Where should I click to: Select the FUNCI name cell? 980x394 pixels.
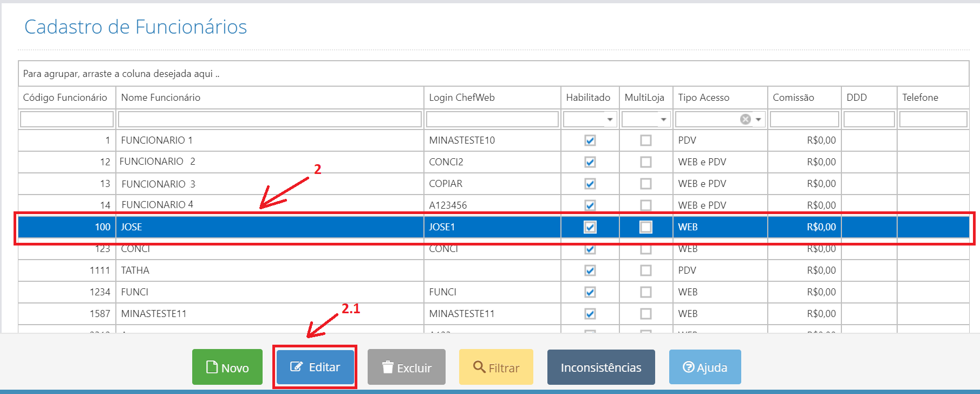coord(270,292)
